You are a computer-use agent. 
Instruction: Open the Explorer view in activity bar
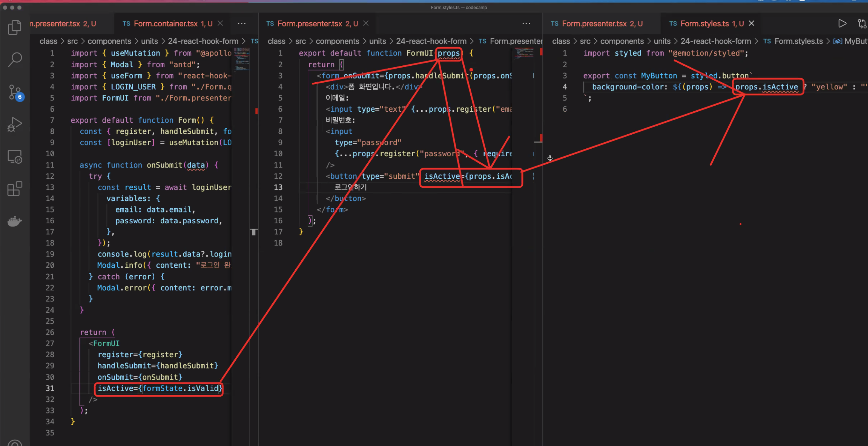coord(14,27)
